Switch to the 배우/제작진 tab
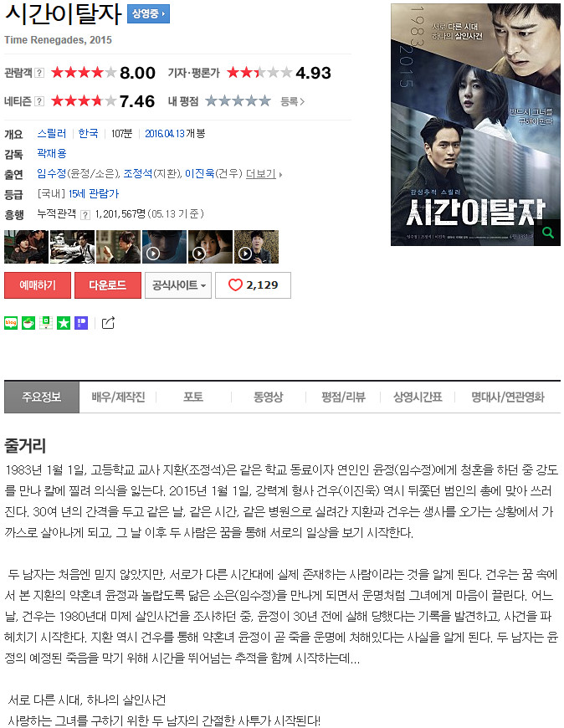The width and height of the screenshot is (564, 728). [118, 397]
